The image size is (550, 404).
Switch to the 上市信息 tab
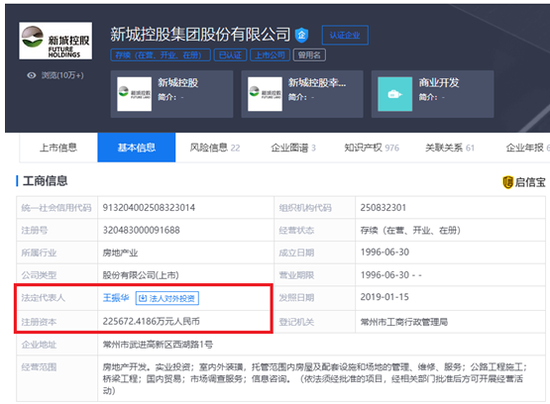pos(58,148)
